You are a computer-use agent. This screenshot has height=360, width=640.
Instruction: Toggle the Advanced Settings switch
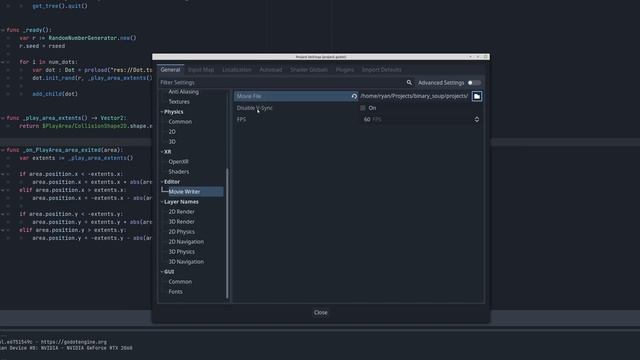click(474, 83)
